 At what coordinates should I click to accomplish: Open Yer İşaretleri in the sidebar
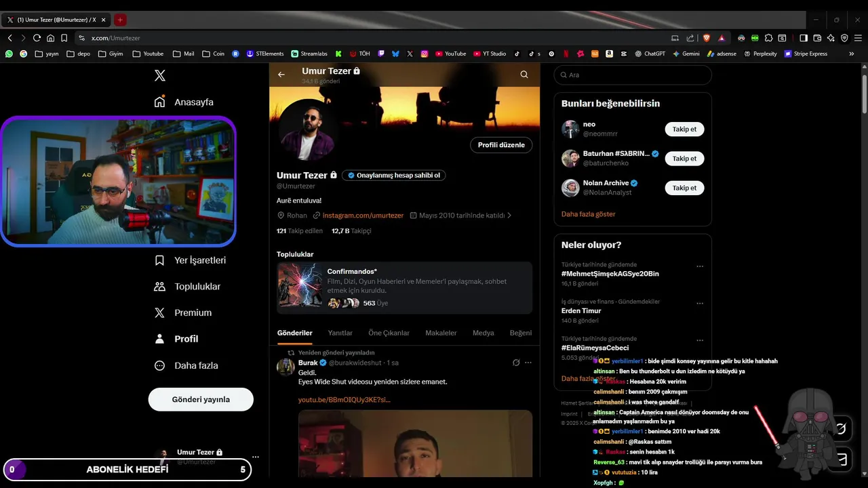[x=190, y=260]
